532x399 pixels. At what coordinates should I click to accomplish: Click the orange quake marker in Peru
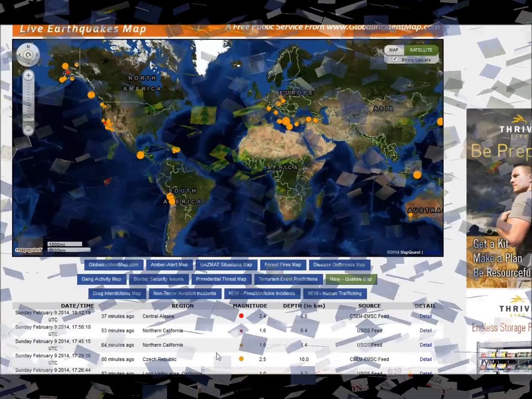click(x=170, y=196)
